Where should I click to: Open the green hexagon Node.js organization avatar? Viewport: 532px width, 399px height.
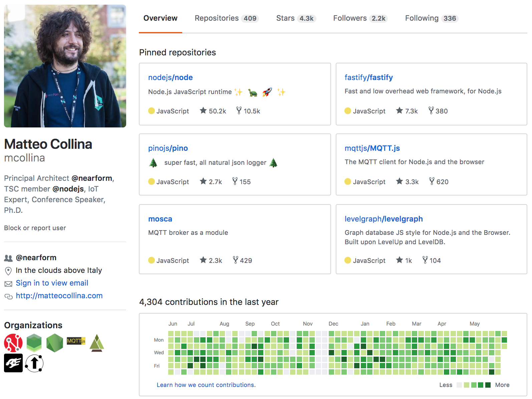point(55,343)
